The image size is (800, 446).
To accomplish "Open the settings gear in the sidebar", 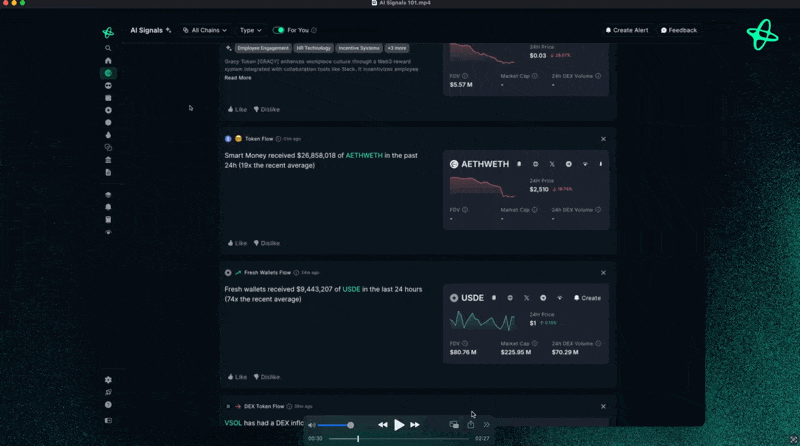I will point(108,380).
